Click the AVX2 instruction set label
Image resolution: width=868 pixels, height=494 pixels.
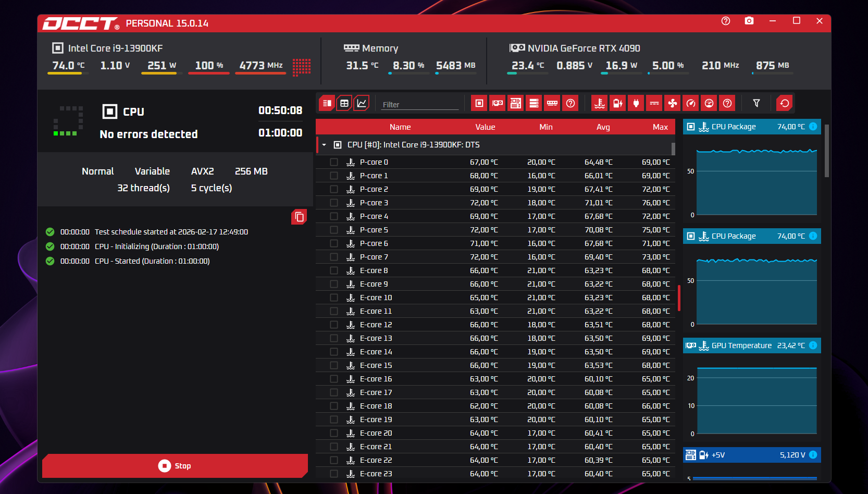pos(202,171)
